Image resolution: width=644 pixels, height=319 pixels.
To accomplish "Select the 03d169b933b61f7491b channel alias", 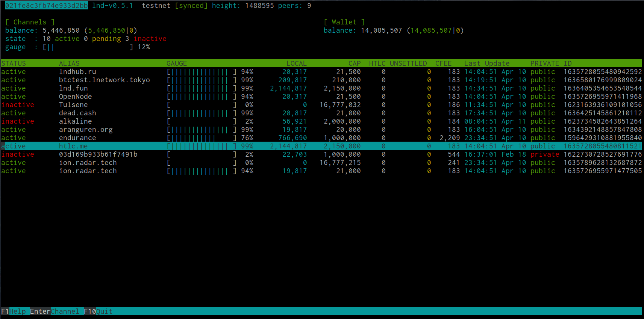I will pyautogui.click(x=98, y=154).
